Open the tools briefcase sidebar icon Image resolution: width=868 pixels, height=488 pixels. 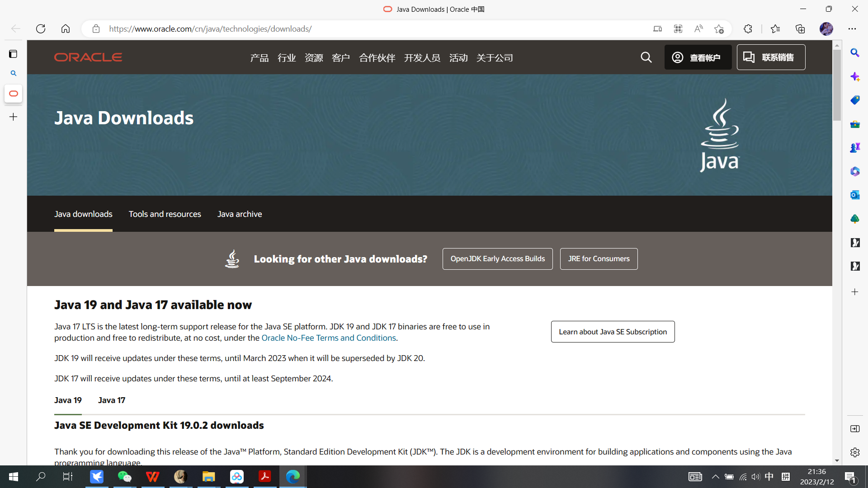tap(855, 124)
